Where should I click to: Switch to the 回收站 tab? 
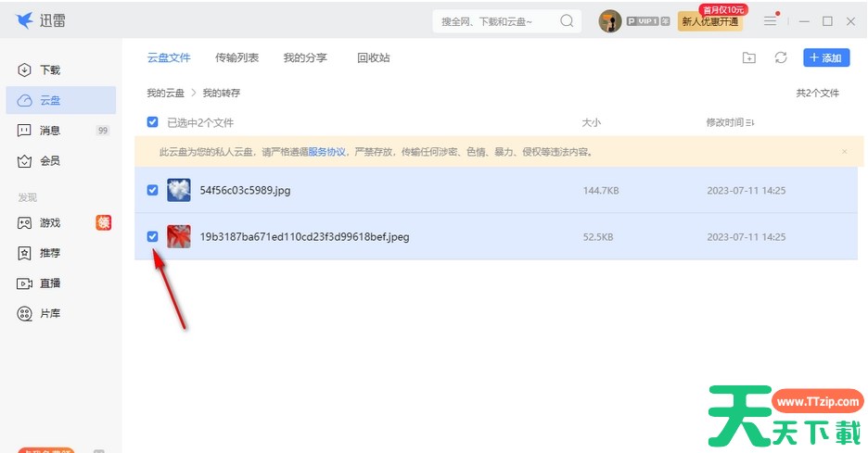373,57
